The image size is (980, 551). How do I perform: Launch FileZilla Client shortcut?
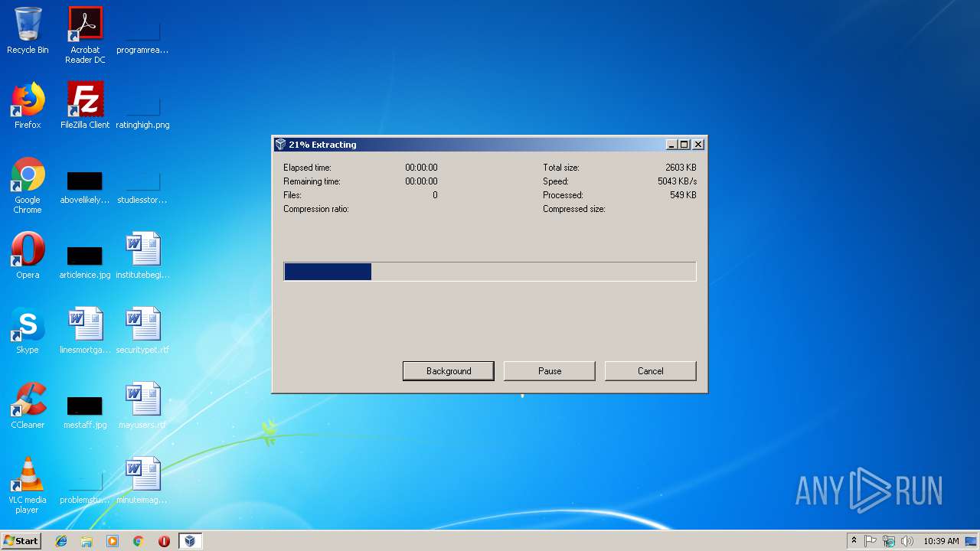coord(85,106)
